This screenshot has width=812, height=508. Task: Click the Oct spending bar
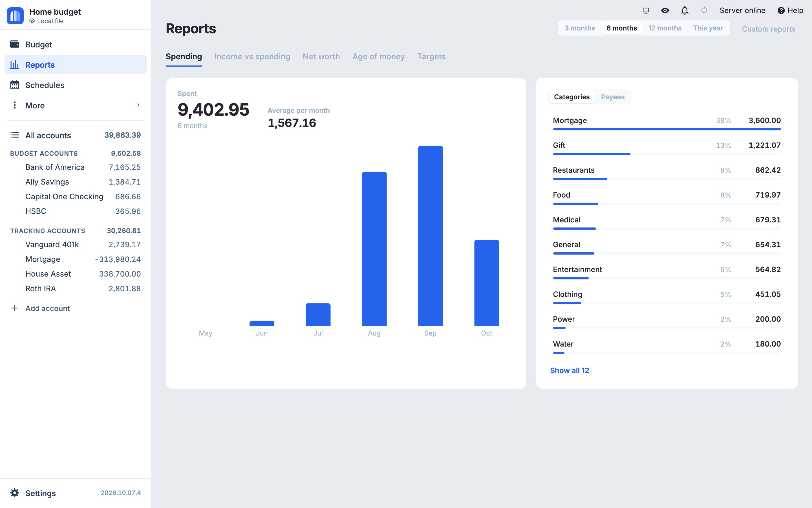coord(487,283)
